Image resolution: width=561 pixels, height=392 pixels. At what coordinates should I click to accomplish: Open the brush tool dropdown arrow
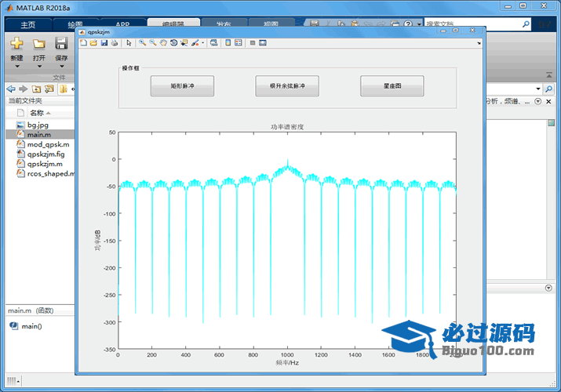202,43
